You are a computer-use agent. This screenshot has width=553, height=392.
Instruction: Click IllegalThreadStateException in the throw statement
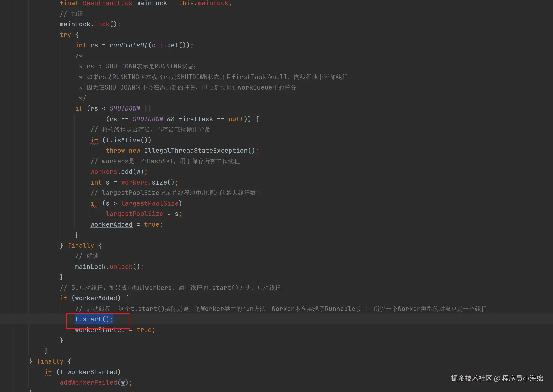(196, 151)
